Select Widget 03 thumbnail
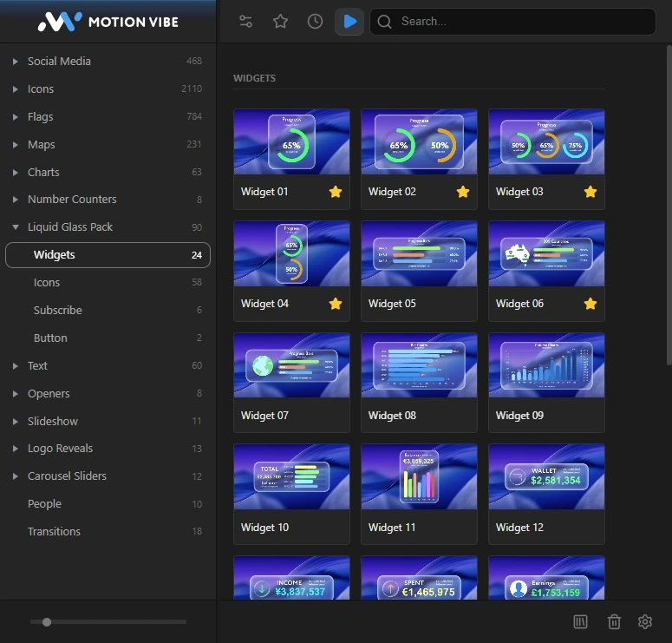 pyautogui.click(x=546, y=141)
